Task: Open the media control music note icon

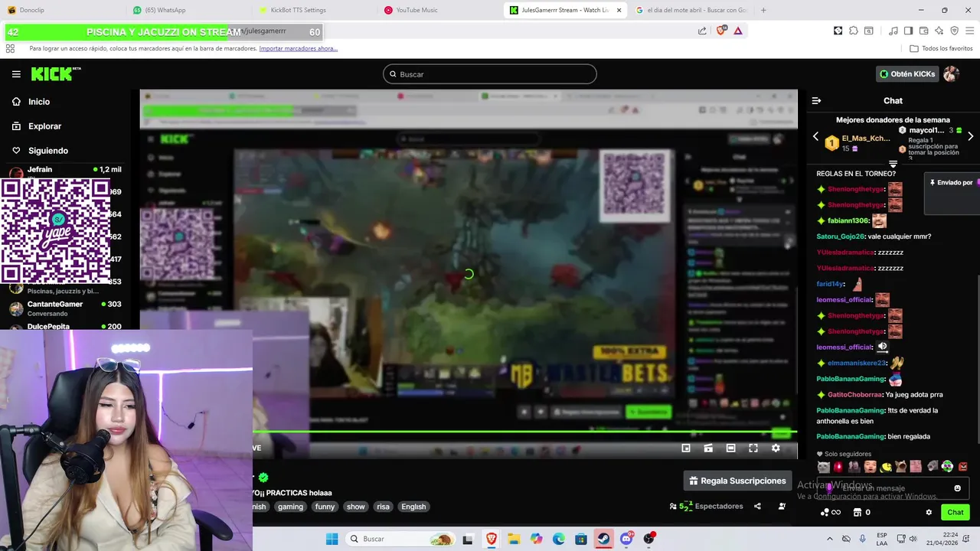Action: click(893, 31)
